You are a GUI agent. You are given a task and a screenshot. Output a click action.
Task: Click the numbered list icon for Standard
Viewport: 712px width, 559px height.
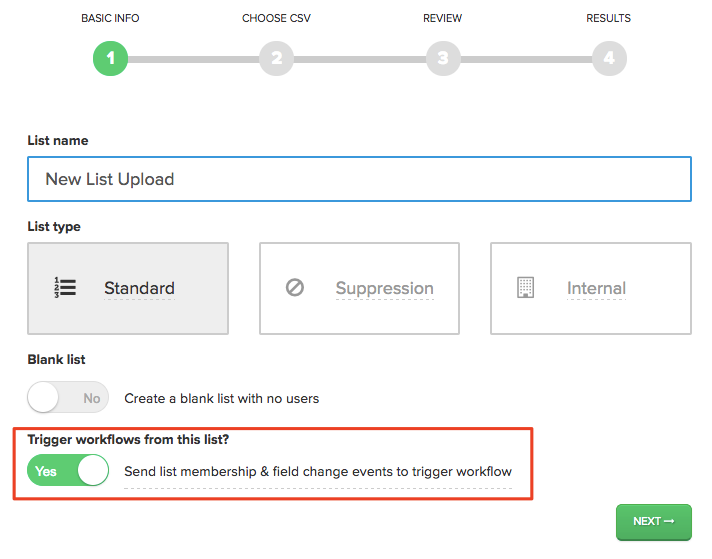coord(65,287)
